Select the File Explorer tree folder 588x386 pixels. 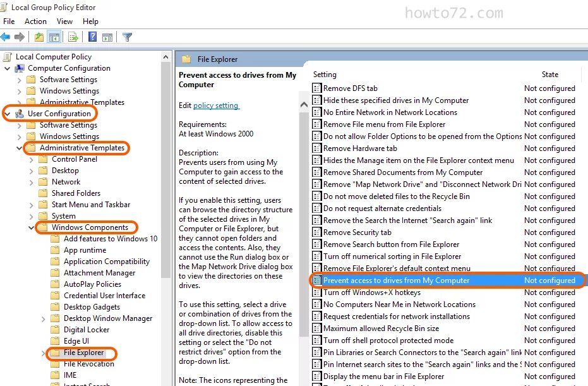pyautogui.click(x=83, y=353)
